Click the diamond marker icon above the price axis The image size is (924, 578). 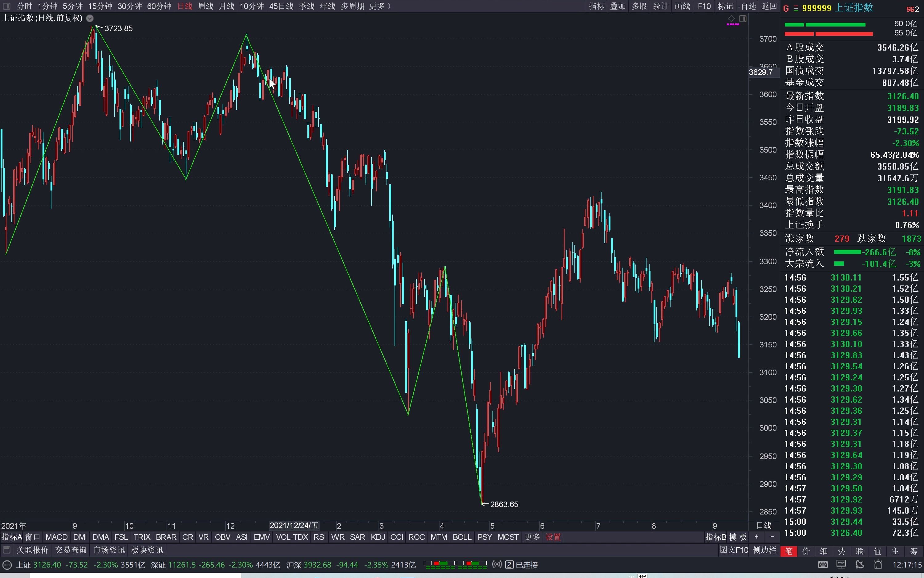(731, 18)
